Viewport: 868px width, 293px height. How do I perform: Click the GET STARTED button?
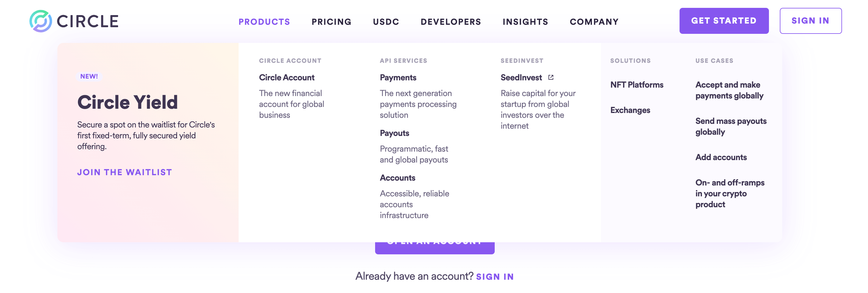pyautogui.click(x=724, y=21)
